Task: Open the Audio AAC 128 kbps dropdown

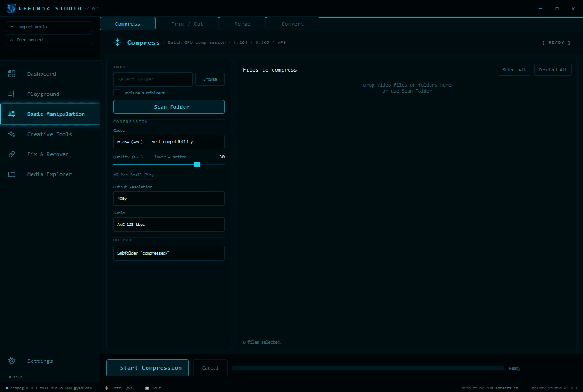Action: pyautogui.click(x=169, y=225)
